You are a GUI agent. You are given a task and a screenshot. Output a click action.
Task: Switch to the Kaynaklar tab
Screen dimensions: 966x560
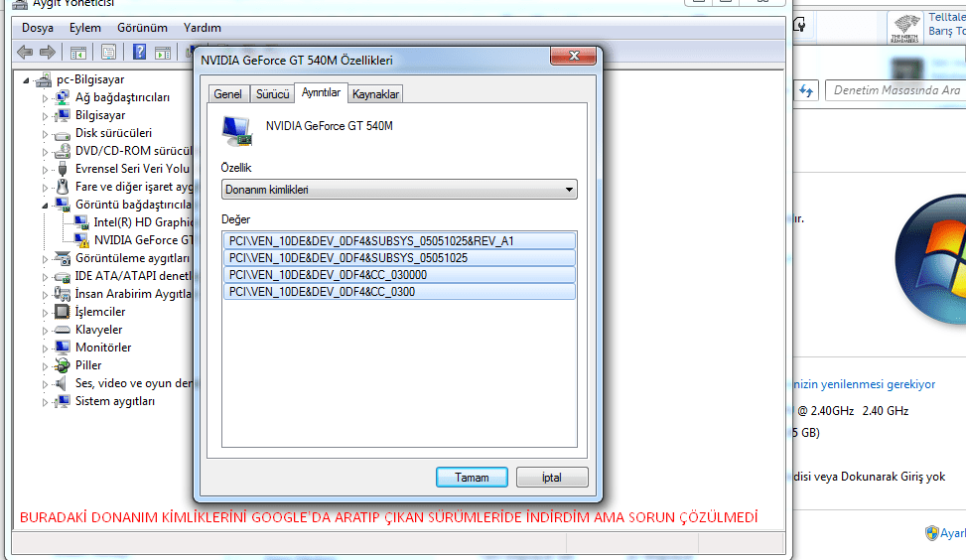tap(375, 93)
